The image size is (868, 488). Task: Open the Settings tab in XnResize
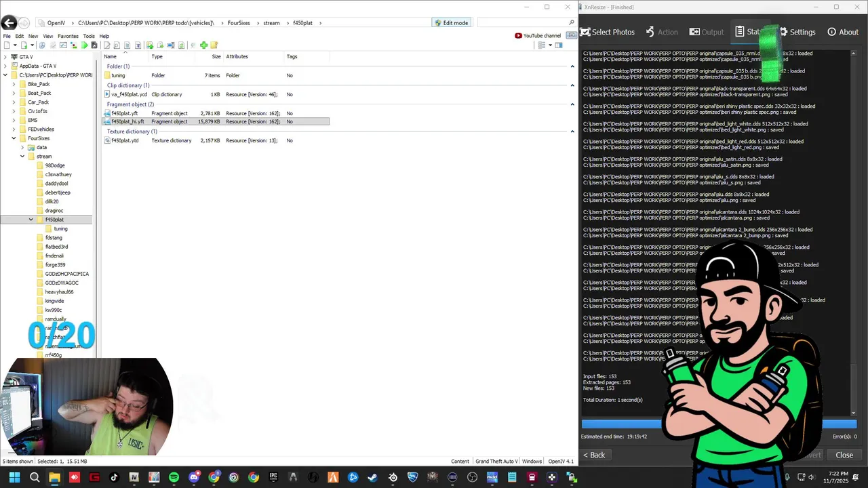point(797,32)
